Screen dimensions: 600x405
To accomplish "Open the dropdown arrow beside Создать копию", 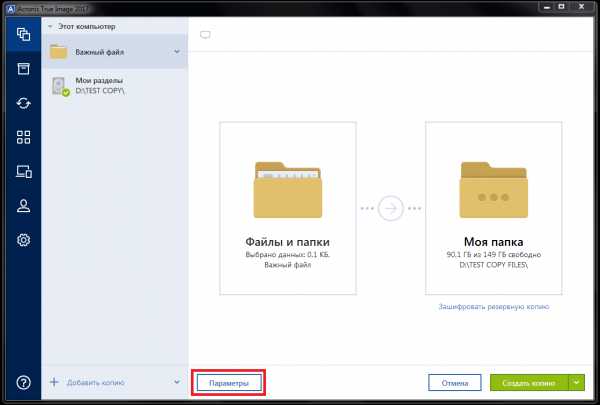I will 576,382.
